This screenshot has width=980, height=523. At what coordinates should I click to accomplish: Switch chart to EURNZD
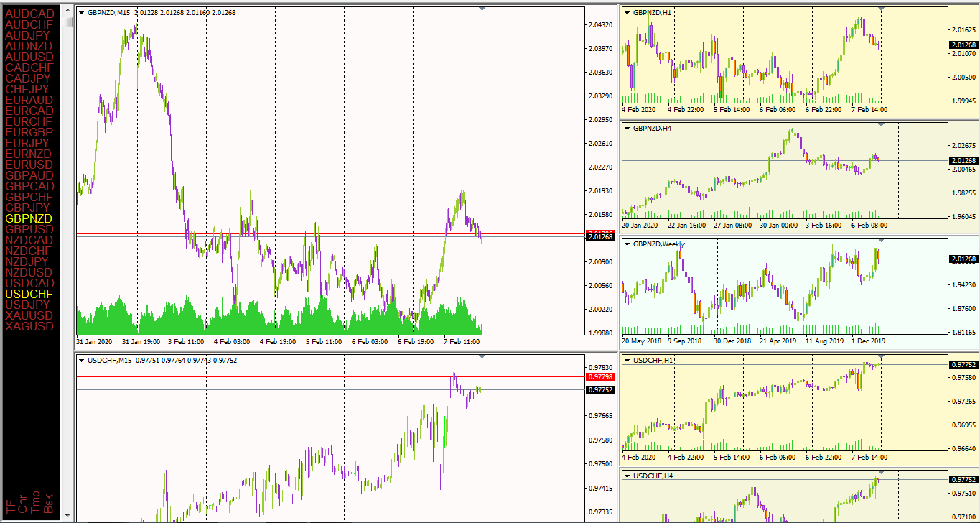(x=29, y=154)
